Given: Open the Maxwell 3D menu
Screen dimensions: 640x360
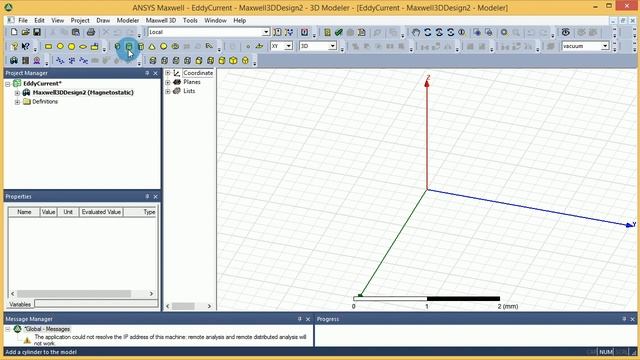Looking at the screenshot, I should 161,20.
